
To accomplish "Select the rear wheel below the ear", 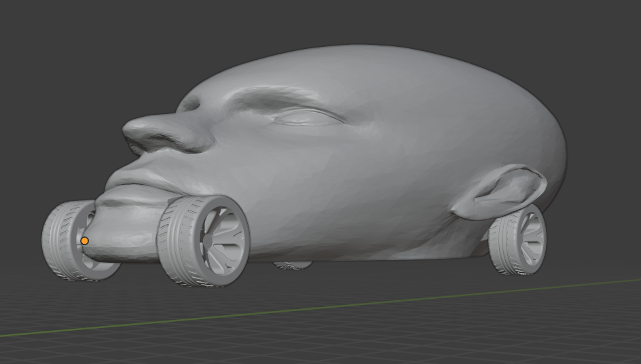I will [517, 240].
